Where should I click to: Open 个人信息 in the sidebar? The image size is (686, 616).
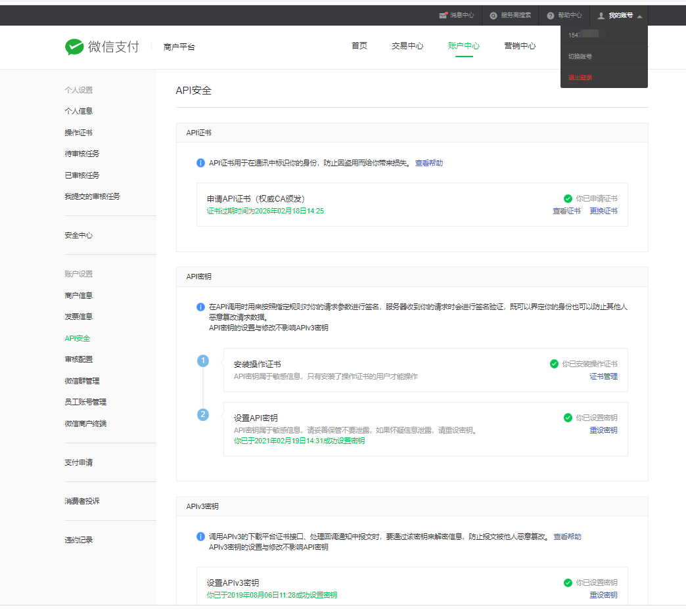[x=79, y=111]
